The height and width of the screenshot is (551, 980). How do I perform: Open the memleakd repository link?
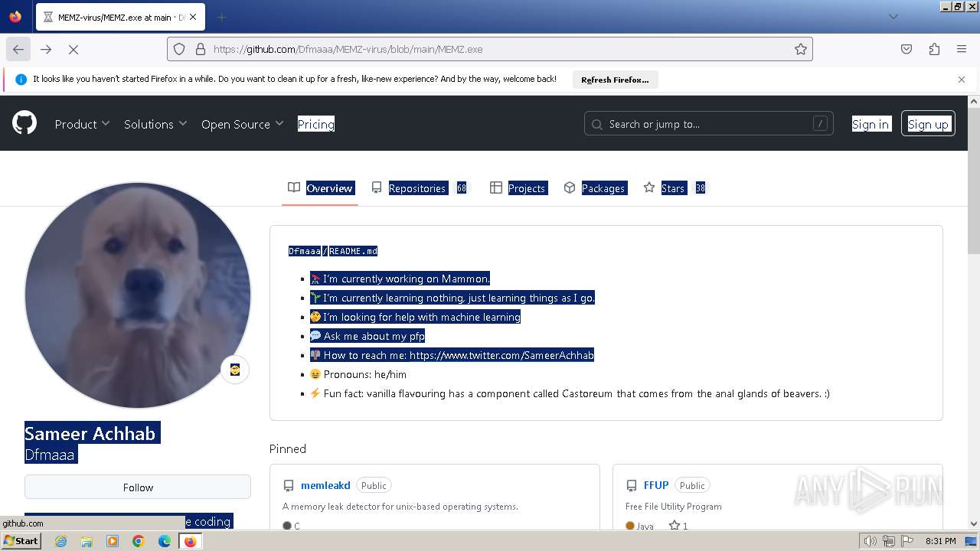tap(325, 485)
